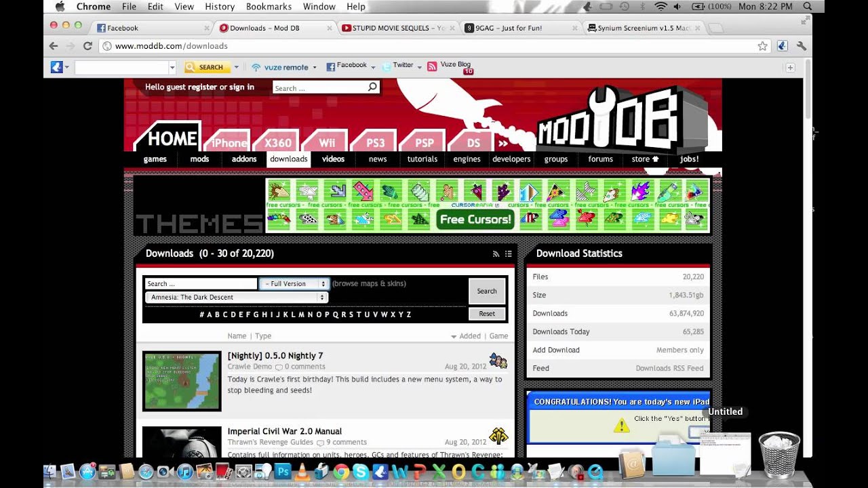Open Amnesia: The Dark Descent dropdown
This screenshot has height=488, width=868.
237,298
